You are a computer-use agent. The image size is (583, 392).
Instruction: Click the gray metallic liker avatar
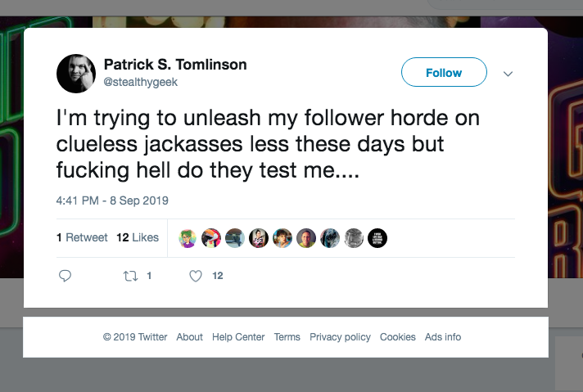coord(354,238)
